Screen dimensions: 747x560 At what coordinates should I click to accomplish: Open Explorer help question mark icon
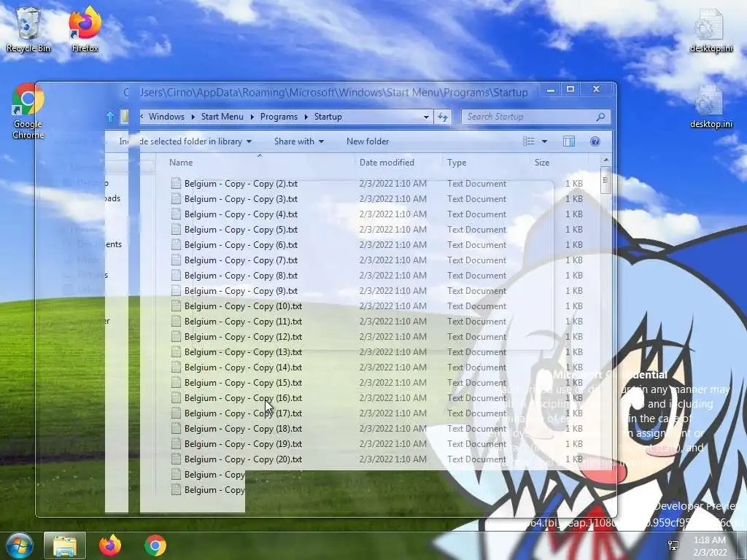click(x=595, y=141)
